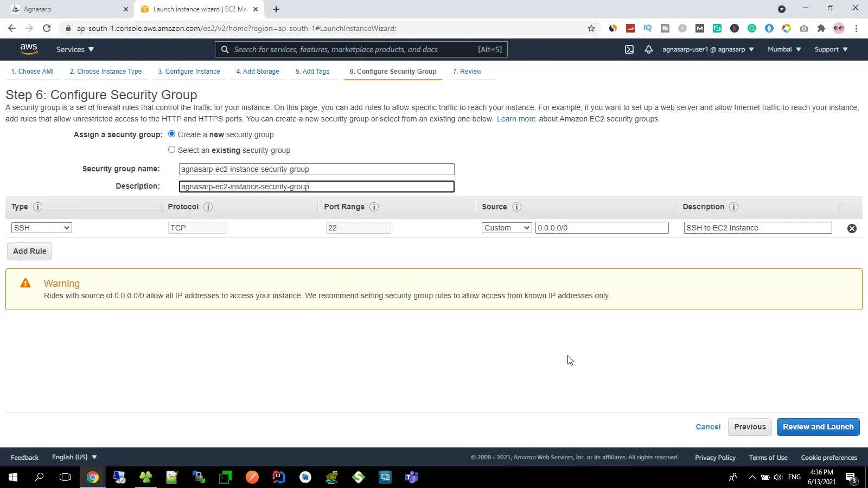Open a new browser tab
Viewport: 868px width, 488px height.
(x=276, y=9)
